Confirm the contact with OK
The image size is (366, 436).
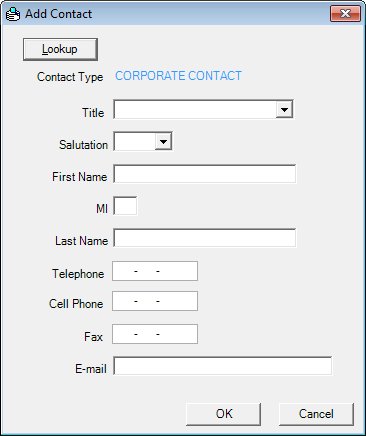pyautogui.click(x=224, y=414)
